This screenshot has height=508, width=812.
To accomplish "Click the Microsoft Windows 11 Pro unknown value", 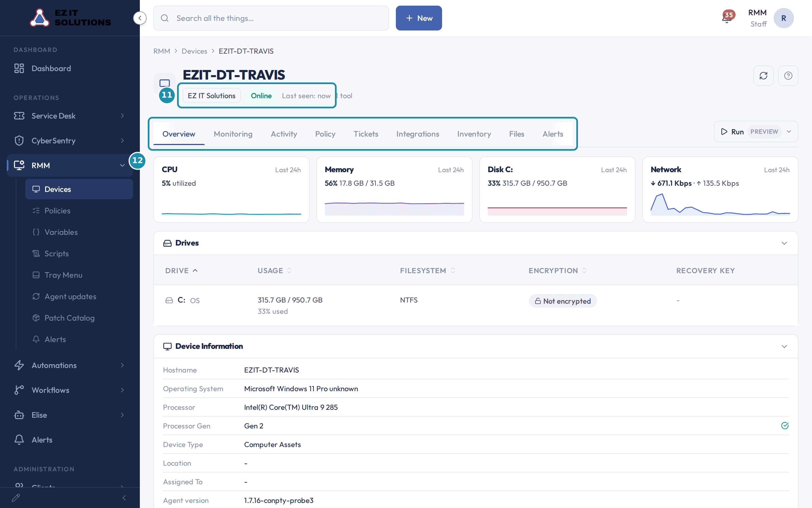I will pyautogui.click(x=301, y=389).
